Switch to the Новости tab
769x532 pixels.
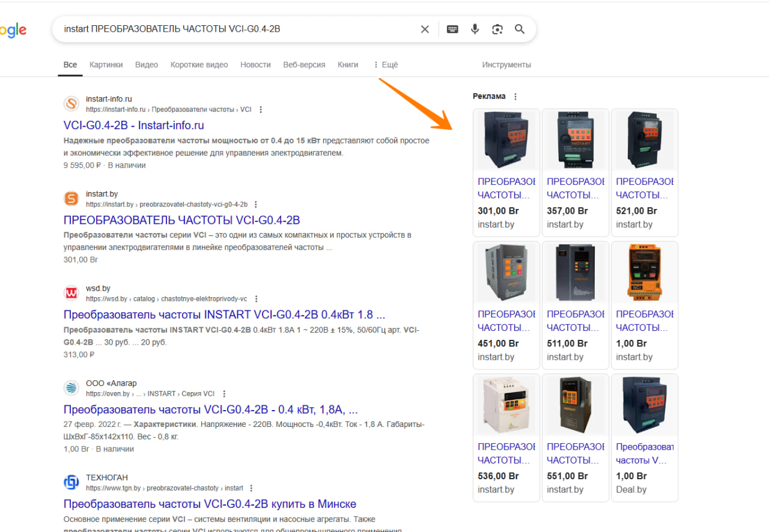pos(255,65)
